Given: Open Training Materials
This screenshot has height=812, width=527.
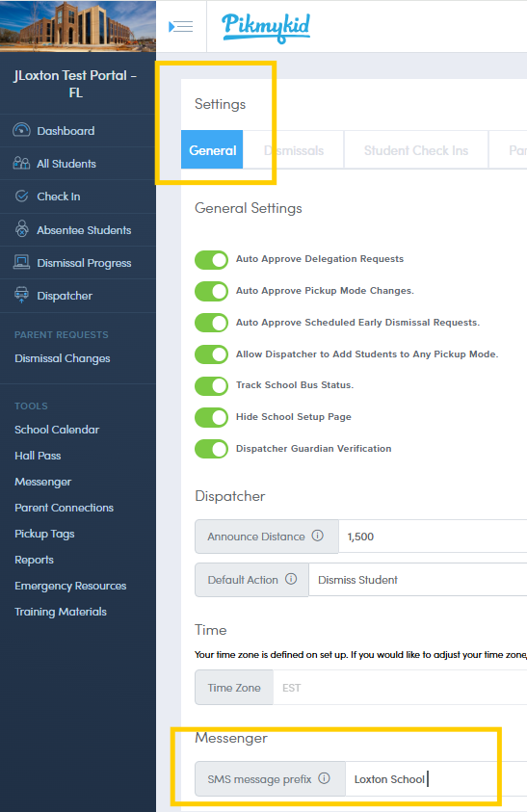Looking at the screenshot, I should (x=61, y=612).
